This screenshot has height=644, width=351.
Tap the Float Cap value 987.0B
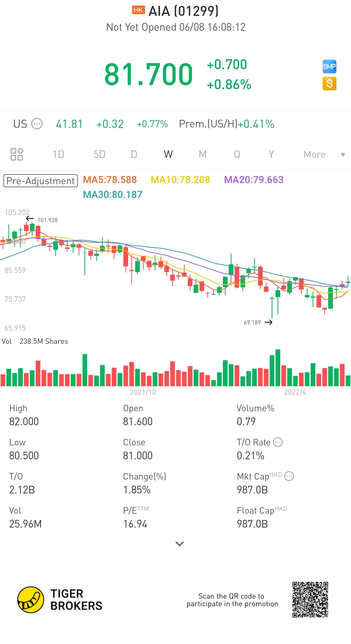pos(253,524)
